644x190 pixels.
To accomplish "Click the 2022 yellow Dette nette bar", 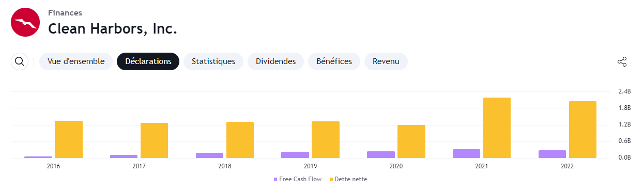I will (x=582, y=130).
